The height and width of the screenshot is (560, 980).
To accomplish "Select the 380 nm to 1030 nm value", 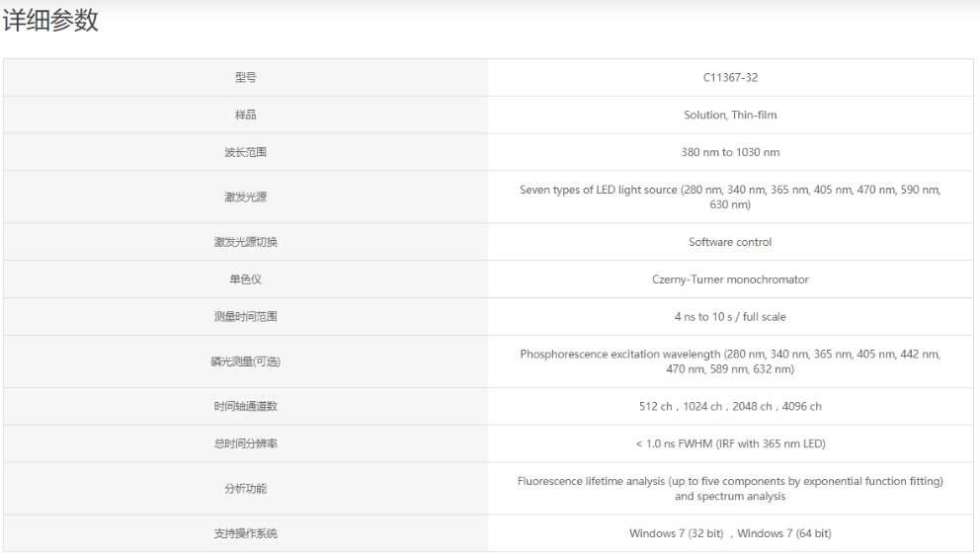I will tap(730, 152).
